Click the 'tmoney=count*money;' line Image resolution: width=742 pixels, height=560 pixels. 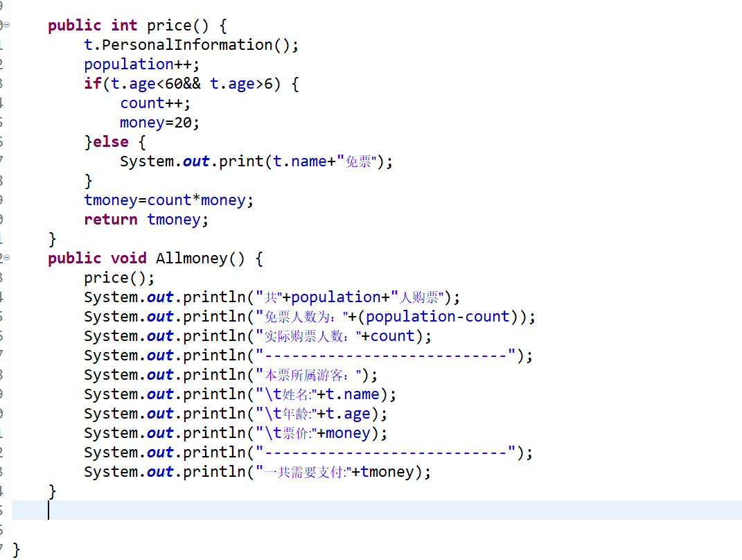[x=168, y=200]
